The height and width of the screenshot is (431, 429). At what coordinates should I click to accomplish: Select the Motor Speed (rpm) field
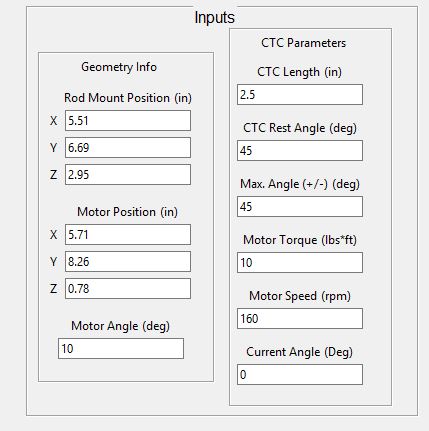[300, 319]
